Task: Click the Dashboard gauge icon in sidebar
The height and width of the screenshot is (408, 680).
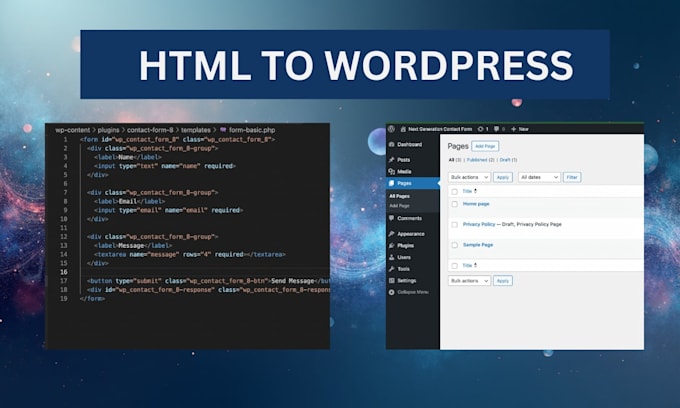Action: (392, 144)
